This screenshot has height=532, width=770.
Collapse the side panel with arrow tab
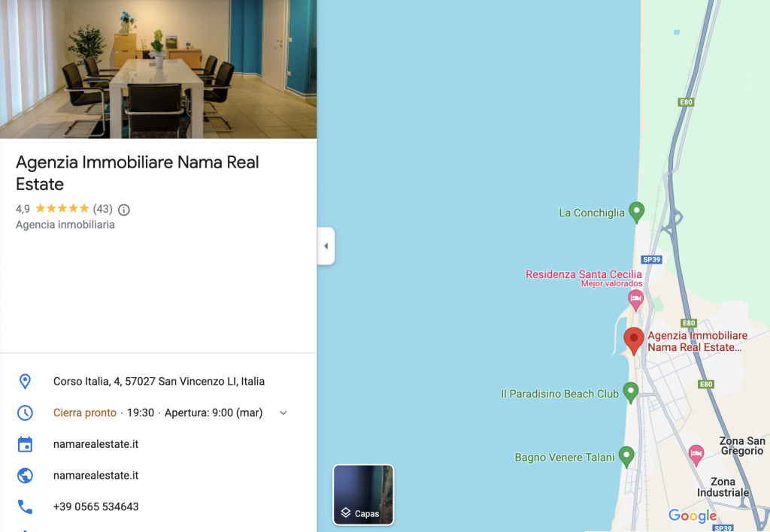coord(326,246)
